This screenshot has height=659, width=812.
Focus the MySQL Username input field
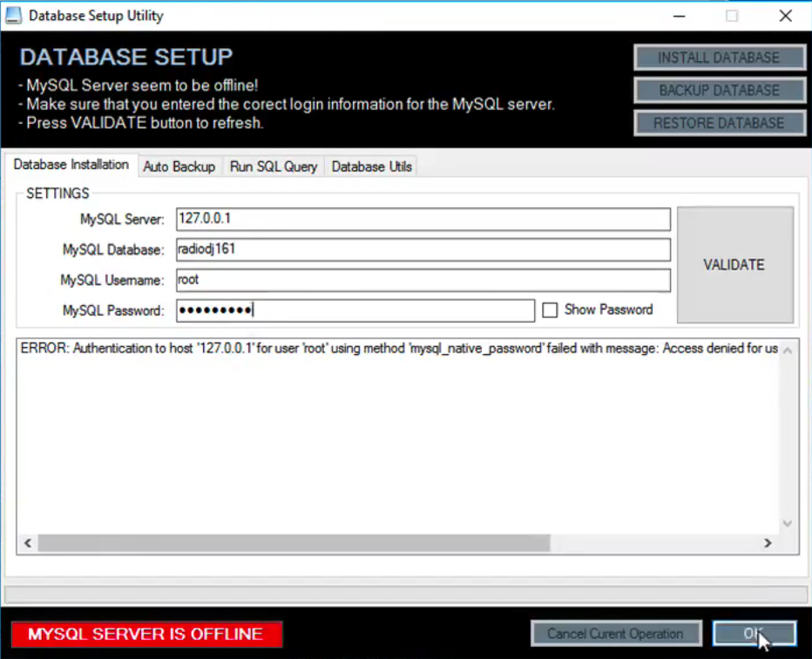click(423, 281)
